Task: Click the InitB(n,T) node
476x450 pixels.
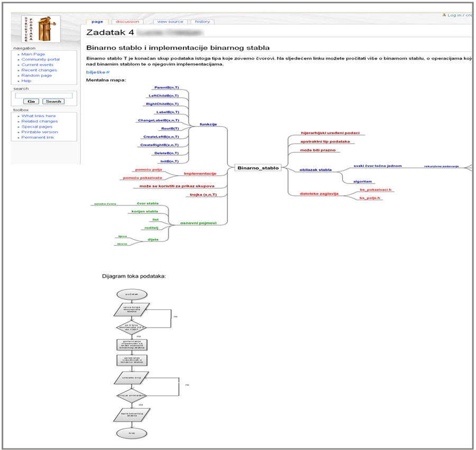Action: click(x=169, y=161)
